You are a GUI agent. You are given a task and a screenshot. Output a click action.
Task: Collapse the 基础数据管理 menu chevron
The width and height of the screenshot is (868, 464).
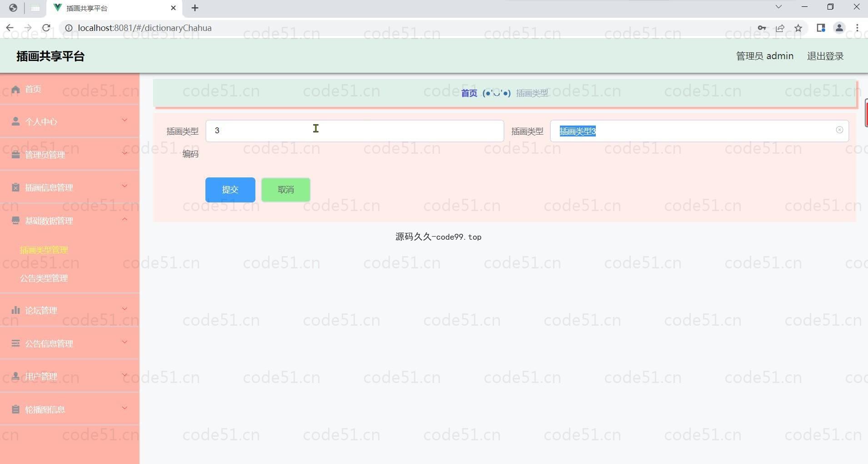[125, 219]
